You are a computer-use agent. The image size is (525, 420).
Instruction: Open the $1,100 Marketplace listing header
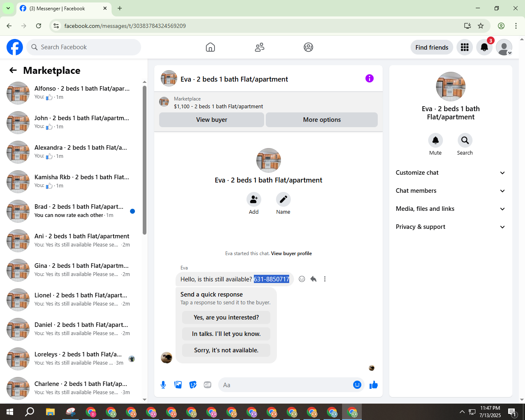pyautogui.click(x=268, y=103)
